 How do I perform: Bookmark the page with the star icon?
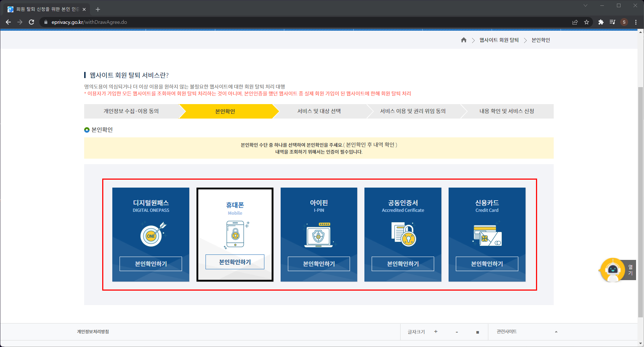tap(587, 22)
